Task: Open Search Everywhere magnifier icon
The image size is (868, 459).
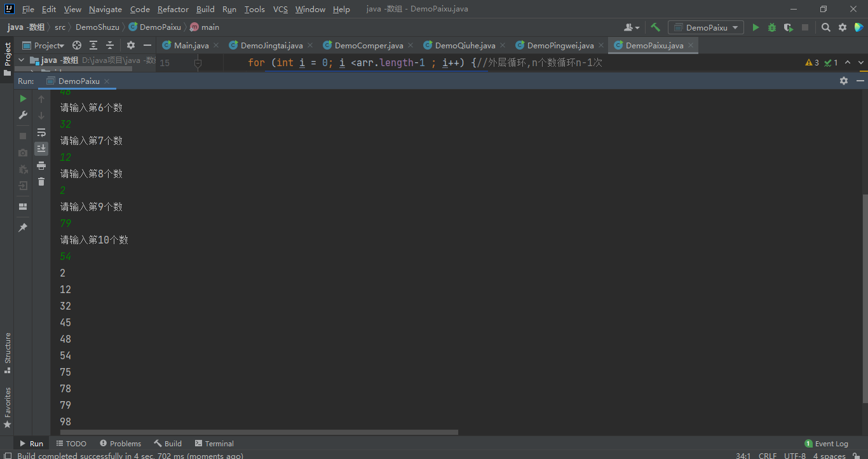Action: point(826,27)
